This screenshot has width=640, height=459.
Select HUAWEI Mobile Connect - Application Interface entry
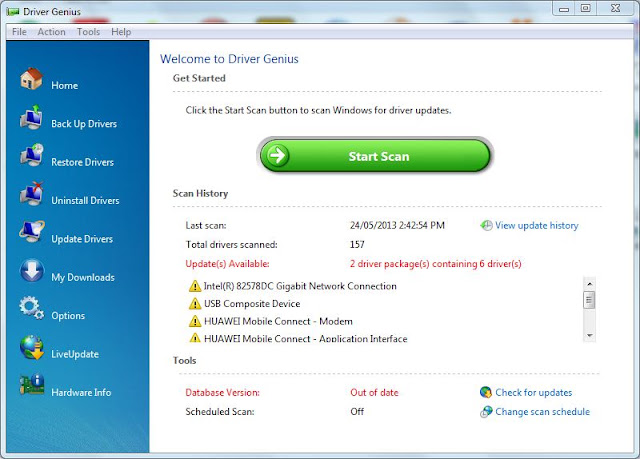305,338
